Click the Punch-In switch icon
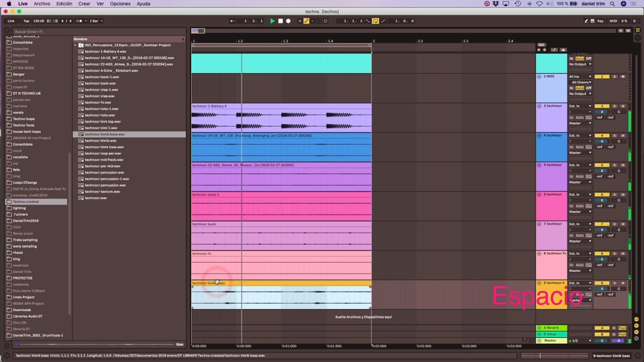644x362 pixels. pos(368,21)
